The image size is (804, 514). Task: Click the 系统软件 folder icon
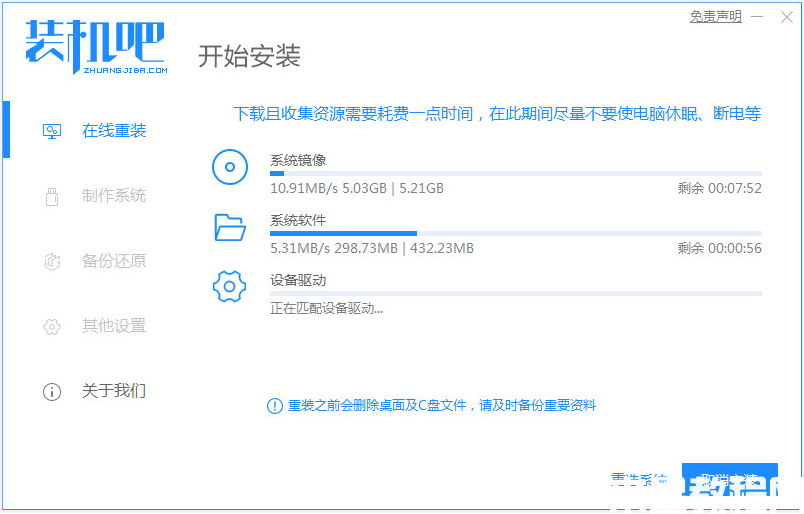coord(230,227)
